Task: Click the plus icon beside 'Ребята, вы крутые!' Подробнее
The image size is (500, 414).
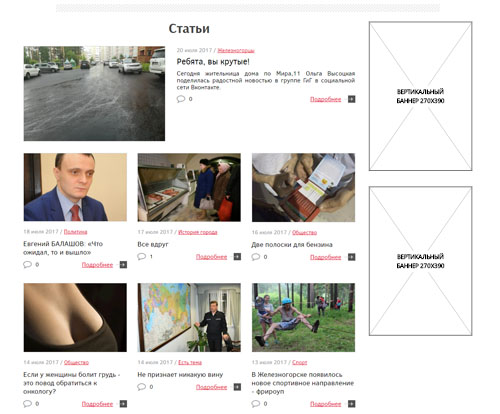Action: (x=352, y=99)
